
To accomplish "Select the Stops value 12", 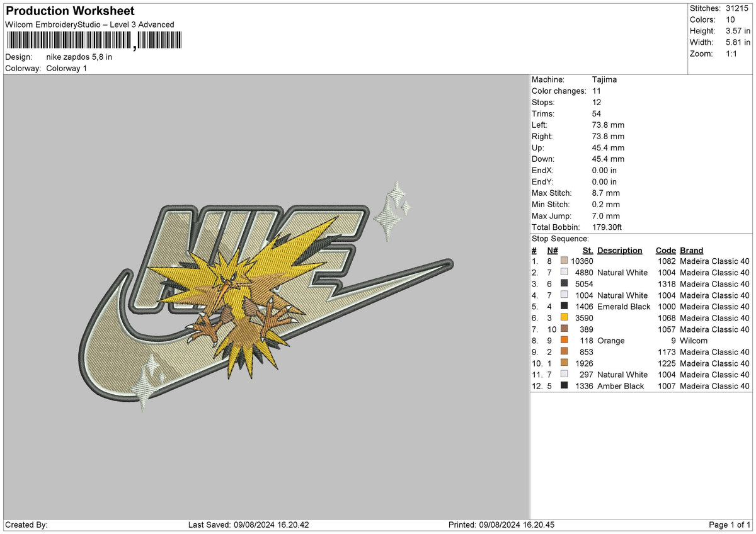I will [597, 102].
